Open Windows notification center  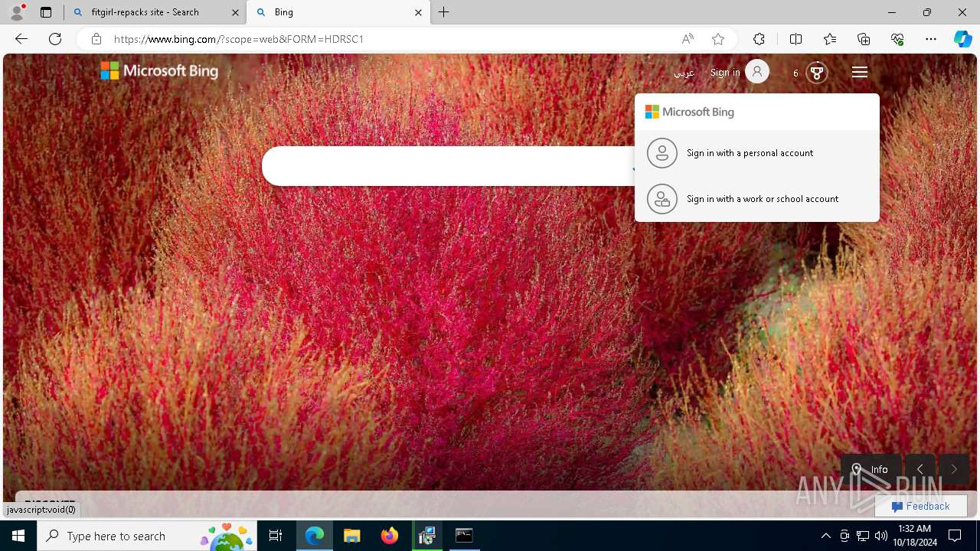pos(955,536)
